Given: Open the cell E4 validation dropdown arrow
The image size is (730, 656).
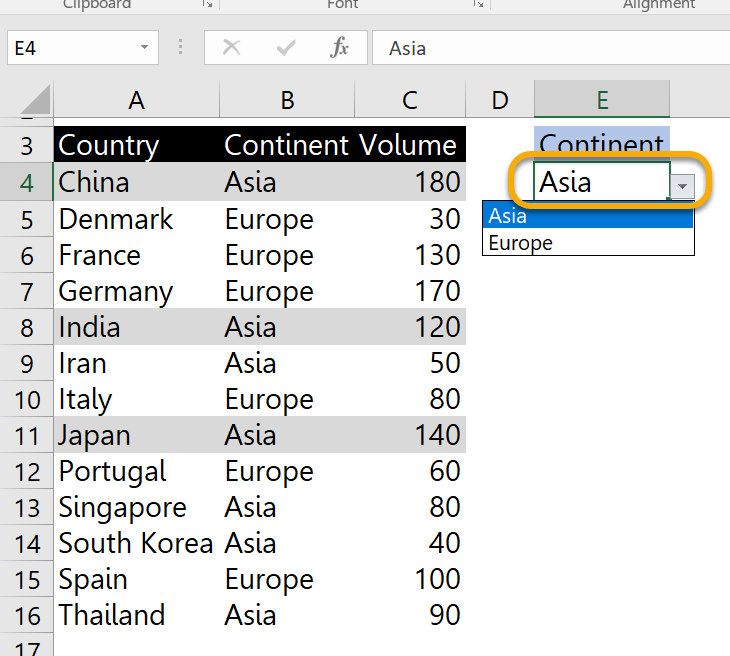Looking at the screenshot, I should point(683,186).
